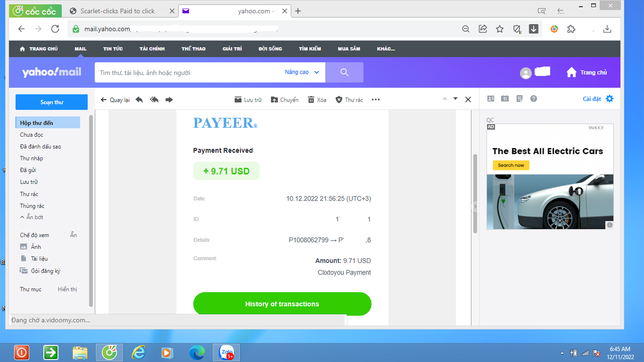Open Hộp thư đến inbox folder
Screen dimensions: 644x362
click(x=48, y=123)
